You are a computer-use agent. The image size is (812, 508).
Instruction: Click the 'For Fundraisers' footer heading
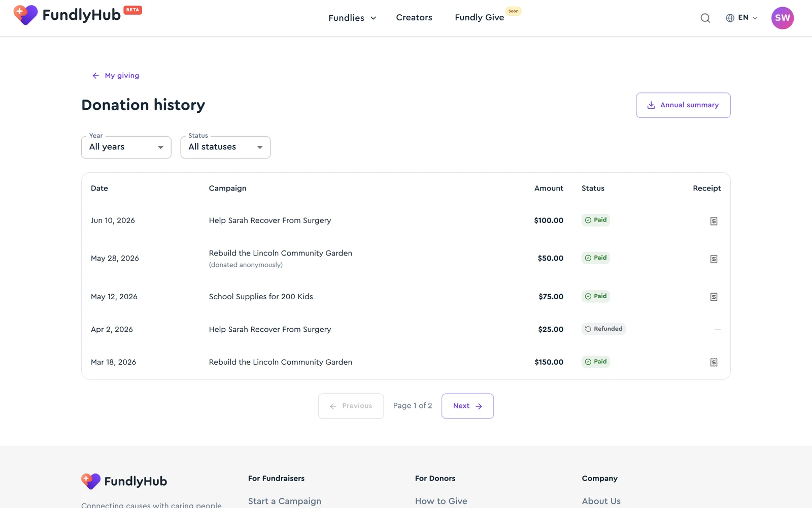point(276,479)
